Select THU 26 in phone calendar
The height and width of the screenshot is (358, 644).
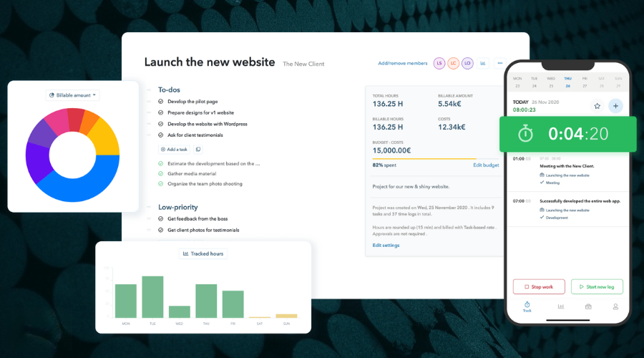click(568, 82)
